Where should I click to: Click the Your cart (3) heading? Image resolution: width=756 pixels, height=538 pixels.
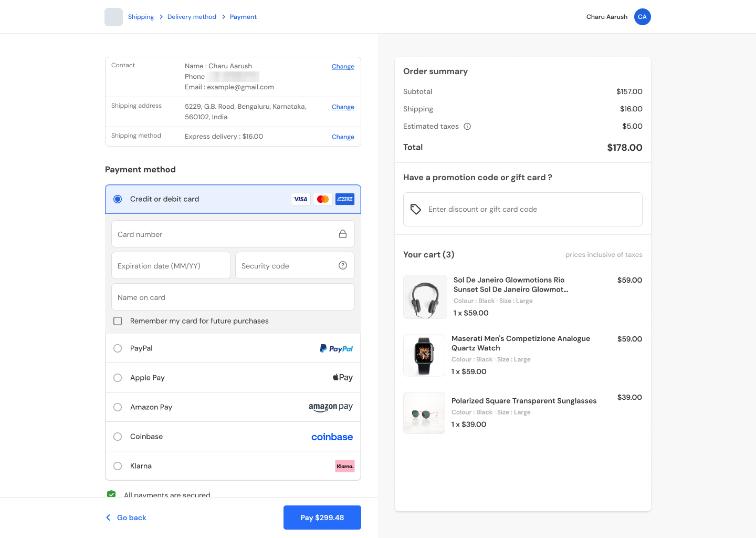429,255
